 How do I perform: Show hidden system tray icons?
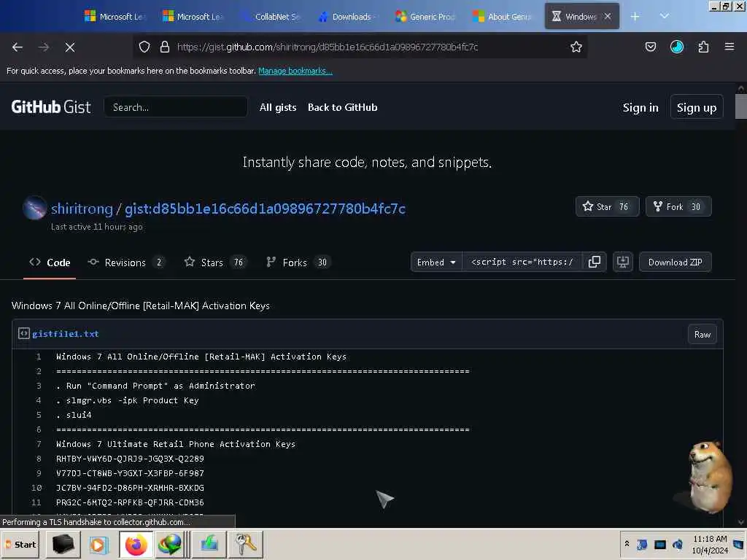click(x=627, y=544)
